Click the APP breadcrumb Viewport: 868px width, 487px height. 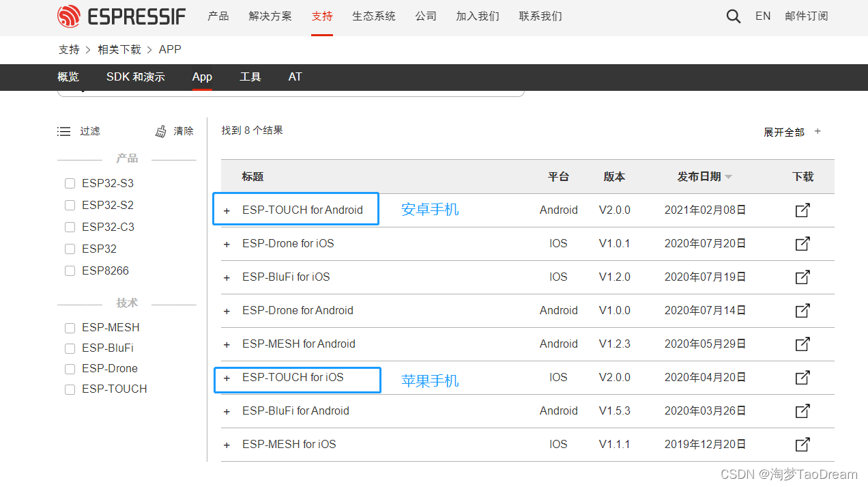[x=170, y=49]
